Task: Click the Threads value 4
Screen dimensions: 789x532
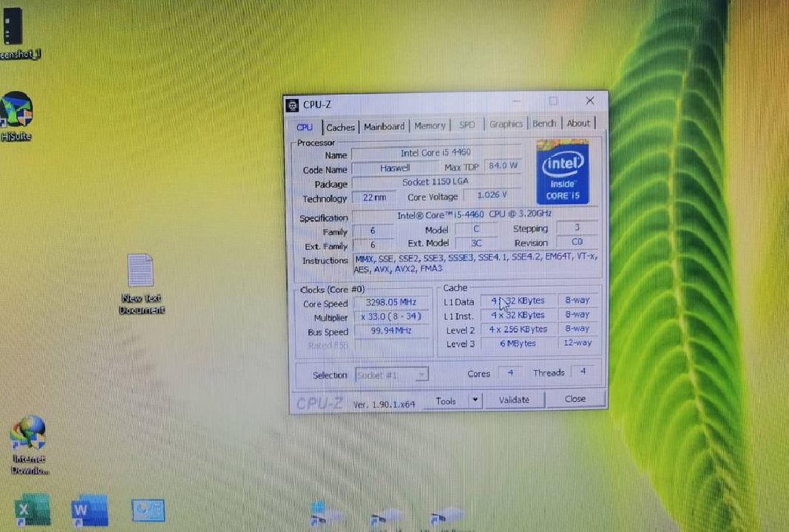Action: [x=583, y=372]
